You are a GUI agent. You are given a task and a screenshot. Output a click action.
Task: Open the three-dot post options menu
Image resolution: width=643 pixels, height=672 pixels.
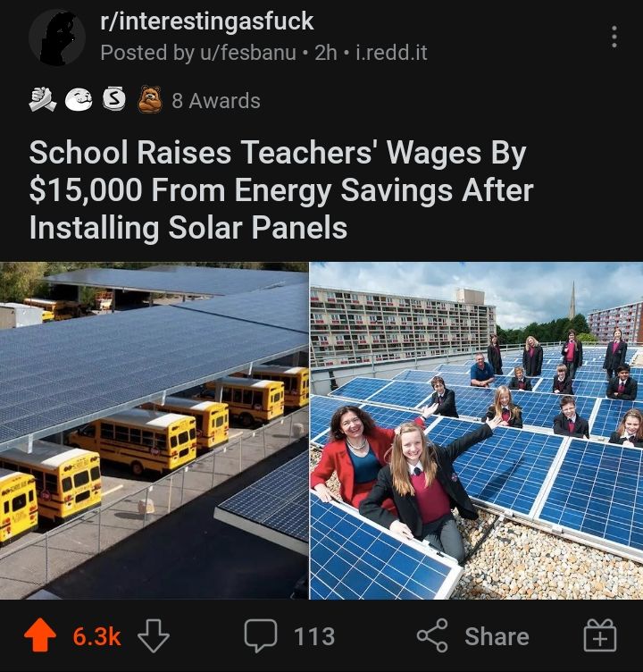coord(614,37)
